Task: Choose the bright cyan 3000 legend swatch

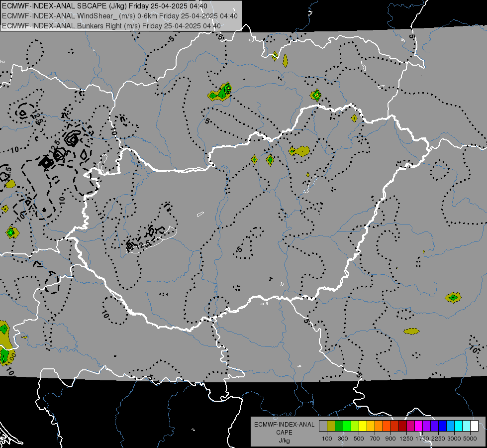Action: tap(459, 426)
